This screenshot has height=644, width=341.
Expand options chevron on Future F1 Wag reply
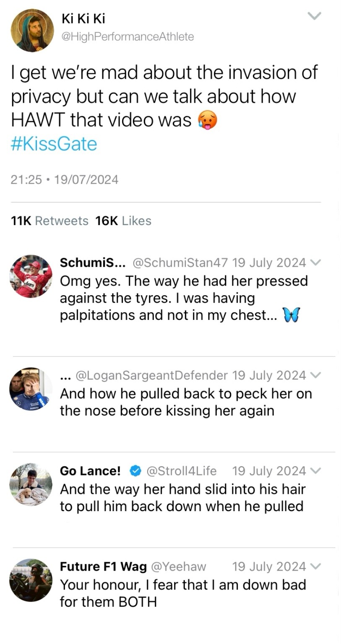(316, 566)
